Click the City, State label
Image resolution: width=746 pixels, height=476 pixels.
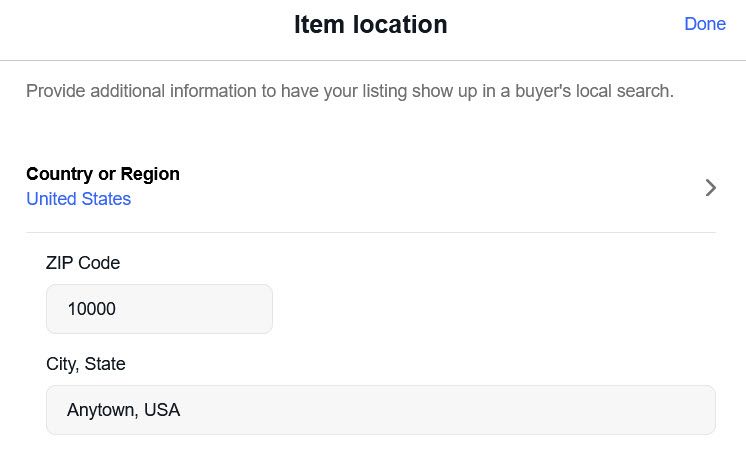[x=86, y=364]
